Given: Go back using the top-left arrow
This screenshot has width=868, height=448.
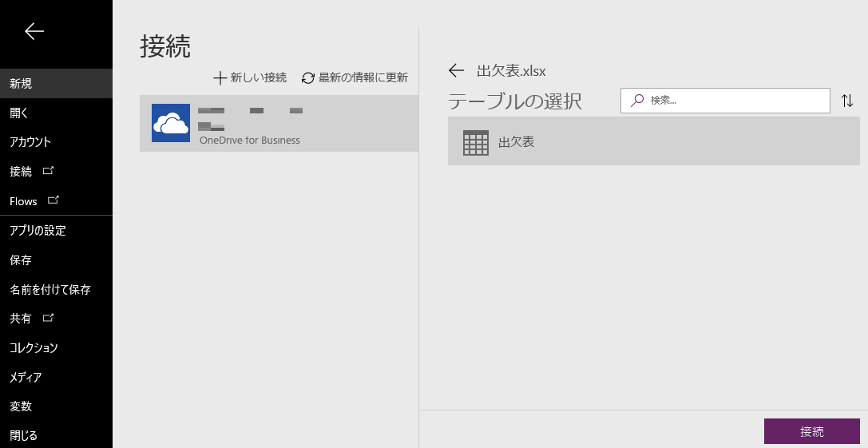Looking at the screenshot, I should point(34,32).
